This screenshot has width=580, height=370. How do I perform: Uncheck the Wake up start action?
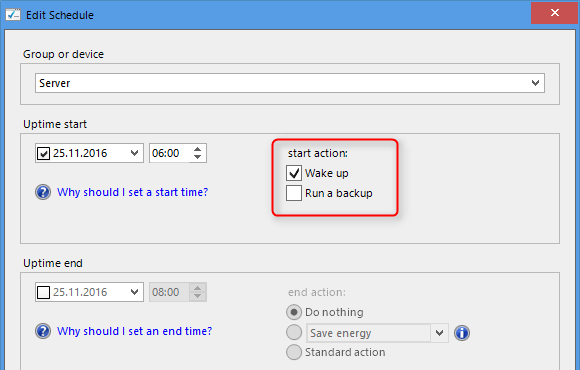coord(294,173)
